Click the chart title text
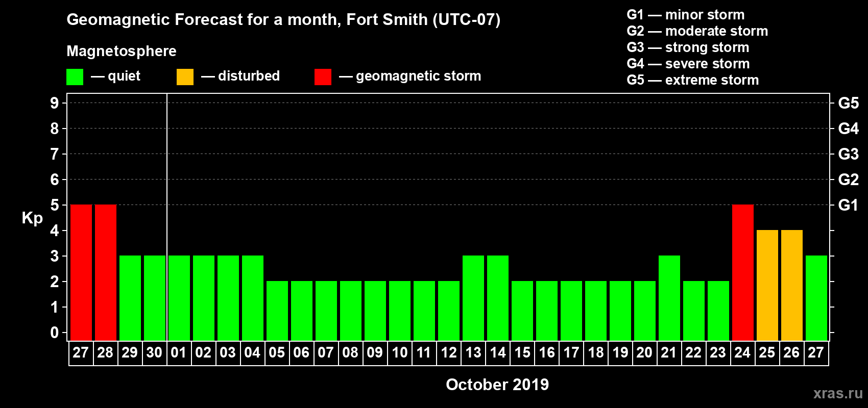 (x=283, y=19)
